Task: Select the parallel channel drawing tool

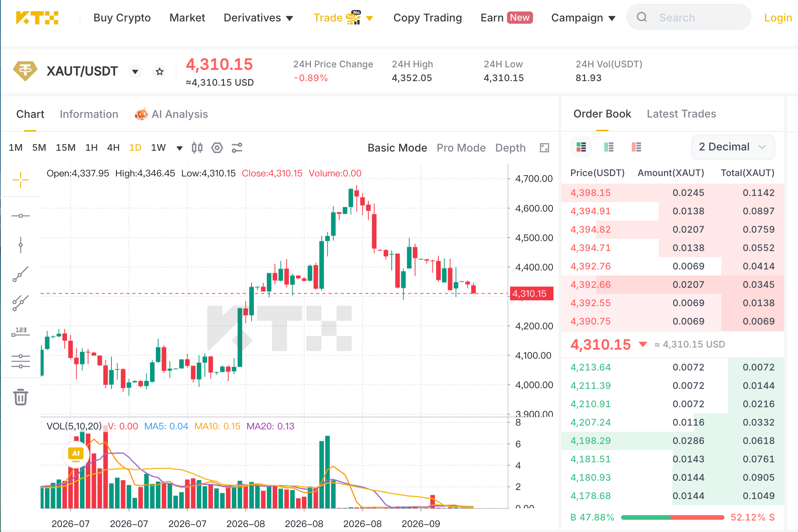Action: pos(21,303)
